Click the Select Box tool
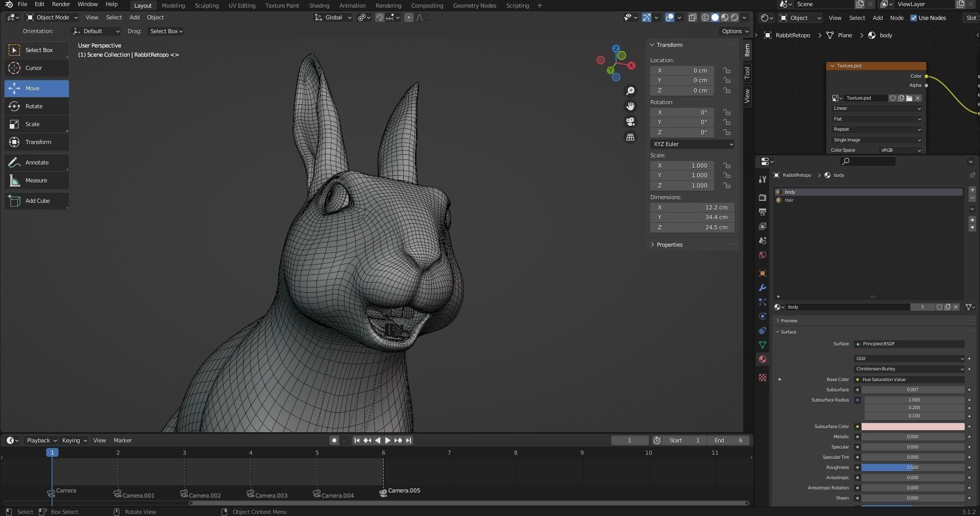980x516 pixels. [x=37, y=50]
